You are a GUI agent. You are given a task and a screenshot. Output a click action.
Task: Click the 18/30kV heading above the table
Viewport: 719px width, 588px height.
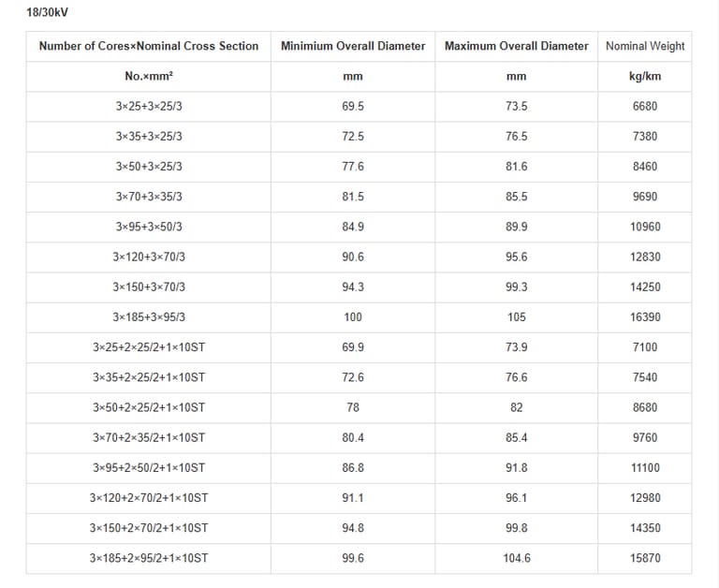pos(47,13)
